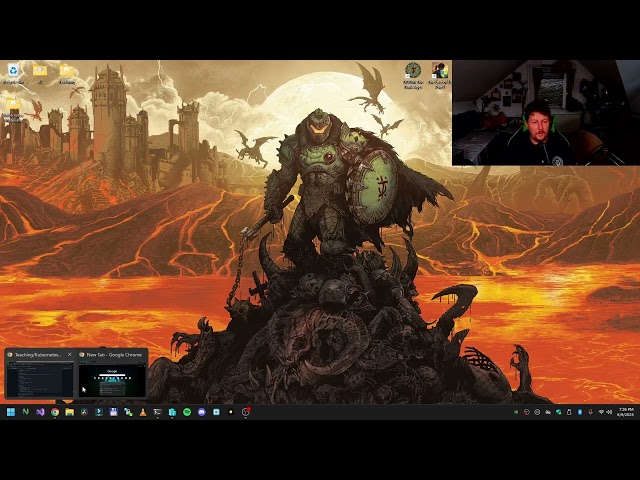Open Visual Studio from the taskbar

pos(40,412)
